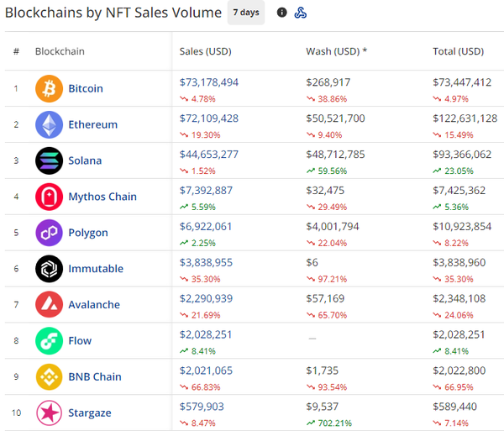This screenshot has width=504, height=431.
Task: Open the info icon beside 7 days
Action: pos(281,13)
